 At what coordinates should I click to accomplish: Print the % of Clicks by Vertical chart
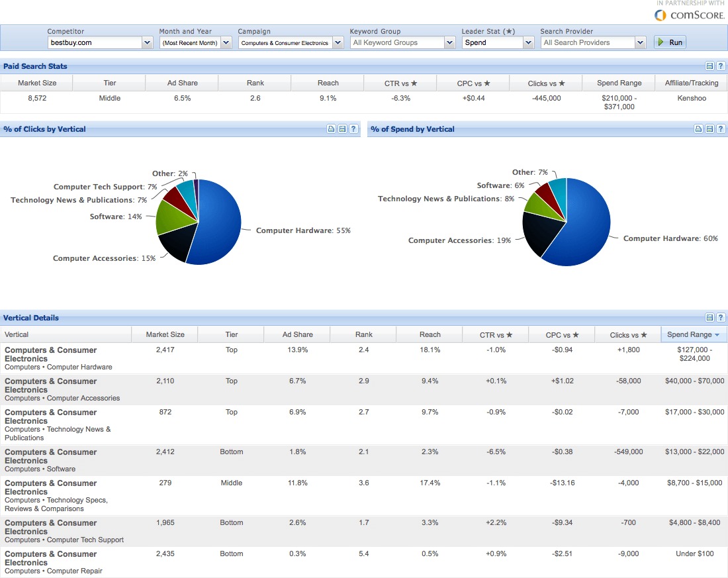(x=331, y=129)
